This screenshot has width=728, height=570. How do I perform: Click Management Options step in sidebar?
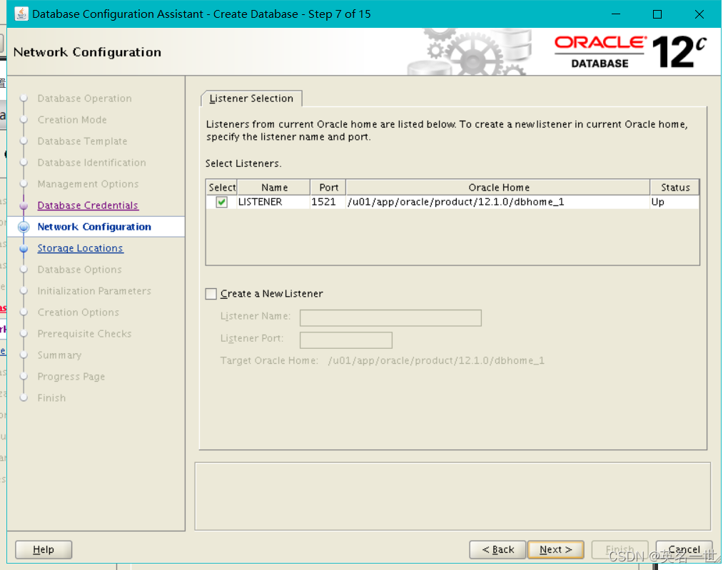coord(88,184)
